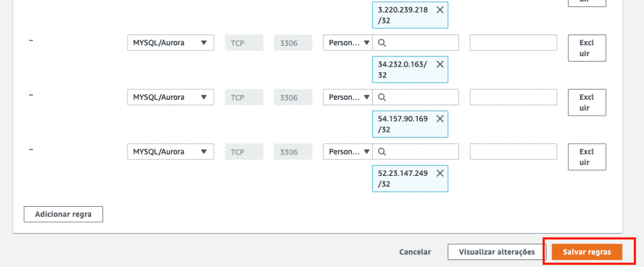Image resolution: width=644 pixels, height=267 pixels.
Task: Expand MYSQL/Aurora type dropdown for 54.157.90.169/32 rule
Action: pyautogui.click(x=170, y=97)
